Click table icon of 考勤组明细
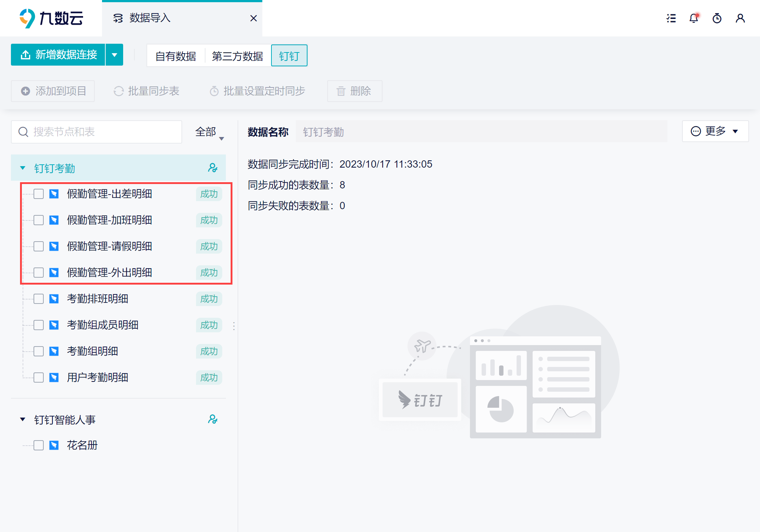Image resolution: width=760 pixels, height=532 pixels. [x=54, y=351]
